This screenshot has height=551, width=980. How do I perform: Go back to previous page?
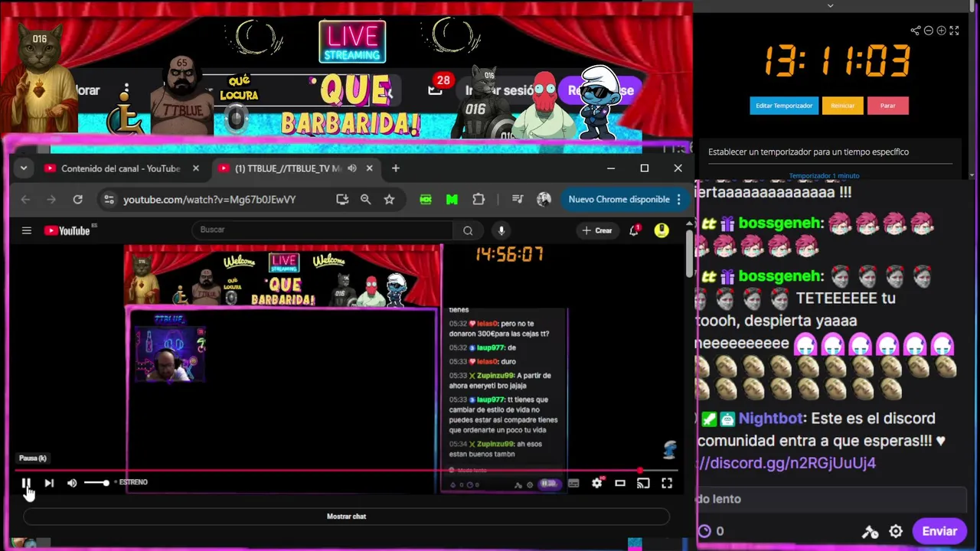pyautogui.click(x=25, y=200)
